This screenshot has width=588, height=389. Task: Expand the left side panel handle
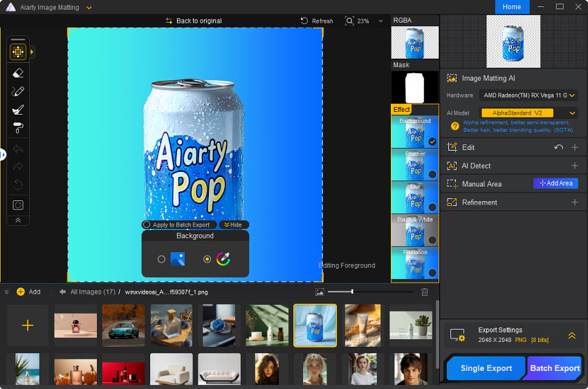click(x=2, y=154)
